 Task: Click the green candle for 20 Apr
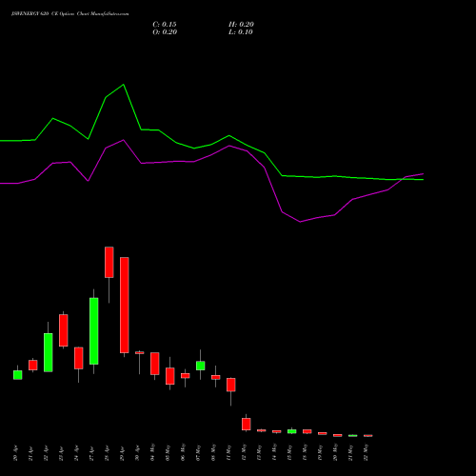tap(18, 375)
